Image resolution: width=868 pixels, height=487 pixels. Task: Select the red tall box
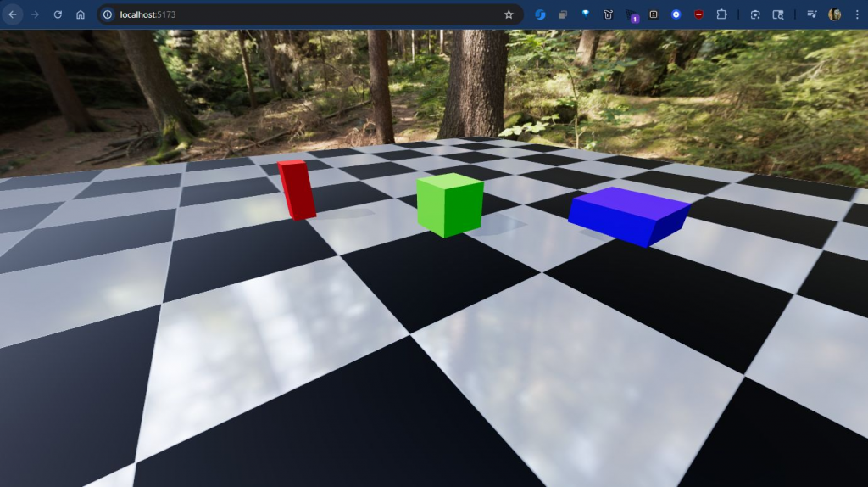297,190
